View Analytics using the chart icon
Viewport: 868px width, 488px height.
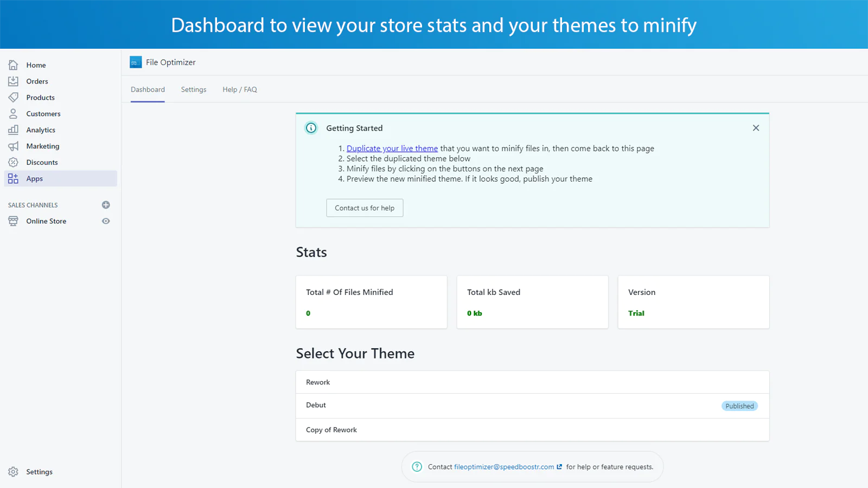(x=13, y=130)
